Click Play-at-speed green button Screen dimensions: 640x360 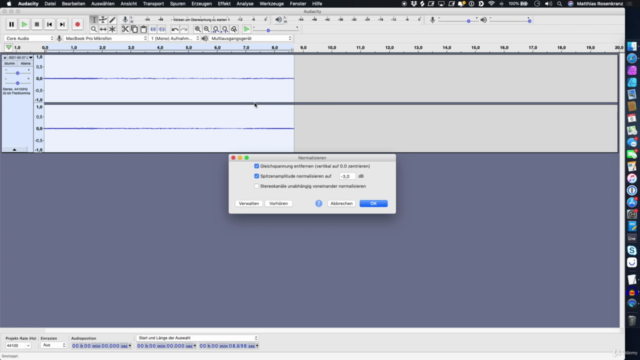pyautogui.click(x=247, y=29)
